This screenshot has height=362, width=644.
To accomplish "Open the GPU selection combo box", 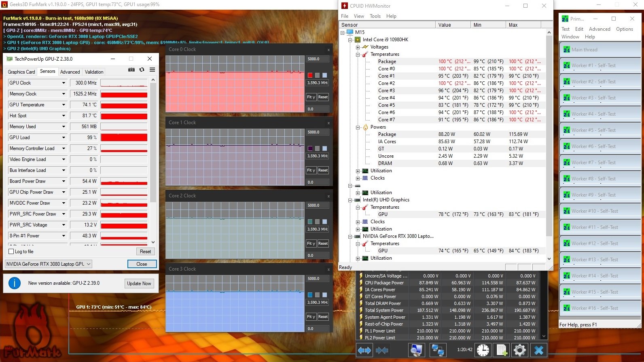I will pyautogui.click(x=48, y=264).
